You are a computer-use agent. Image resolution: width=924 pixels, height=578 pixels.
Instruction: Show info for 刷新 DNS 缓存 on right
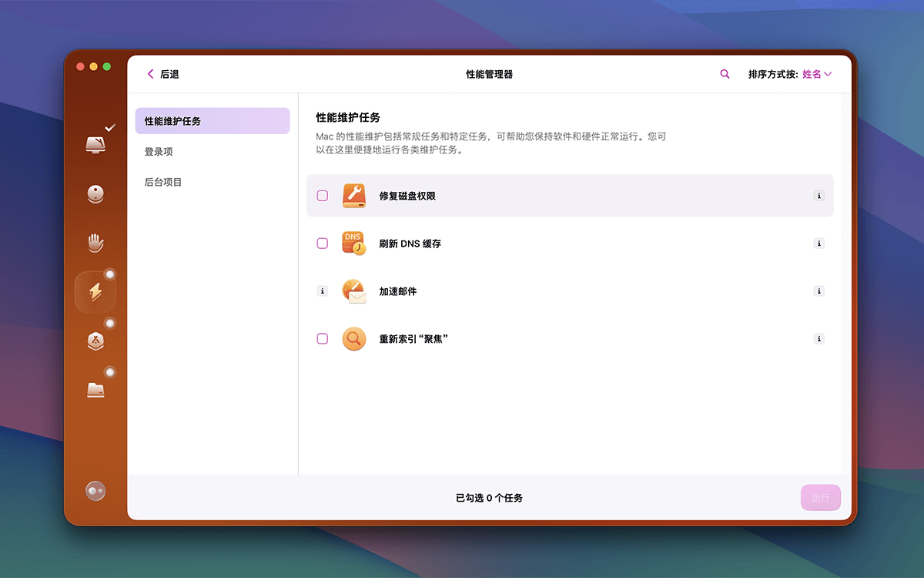(819, 244)
